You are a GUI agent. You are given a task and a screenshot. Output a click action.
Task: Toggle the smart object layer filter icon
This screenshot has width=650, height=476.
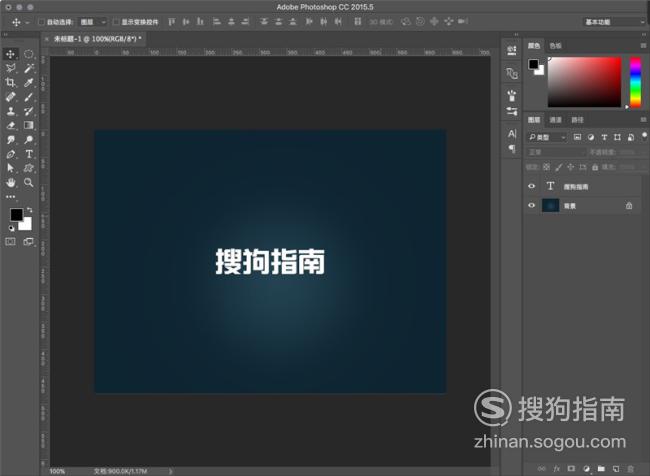[631, 137]
